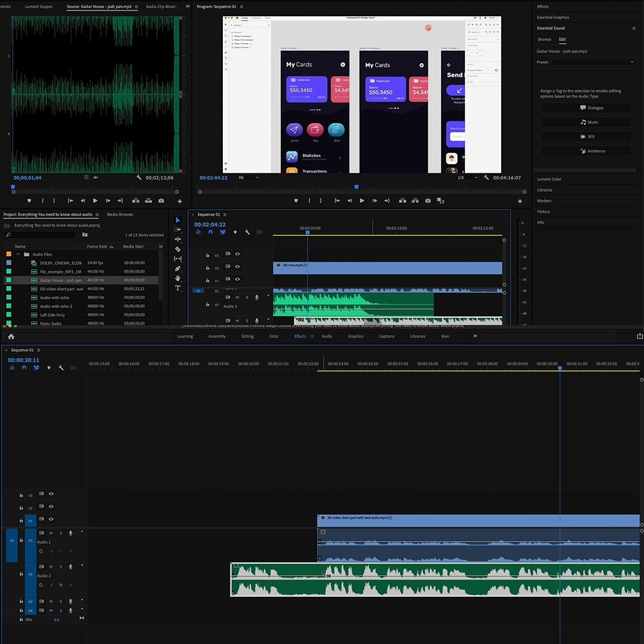This screenshot has height=644, width=644.
Task: Collapse the Audio Files bin
Action: point(19,254)
